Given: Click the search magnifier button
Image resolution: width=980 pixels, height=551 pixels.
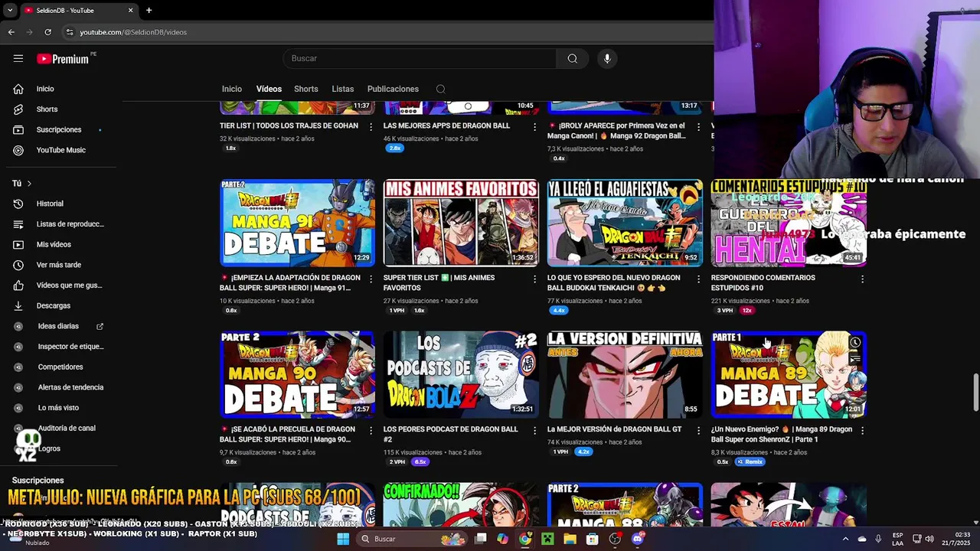Looking at the screenshot, I should click(572, 58).
